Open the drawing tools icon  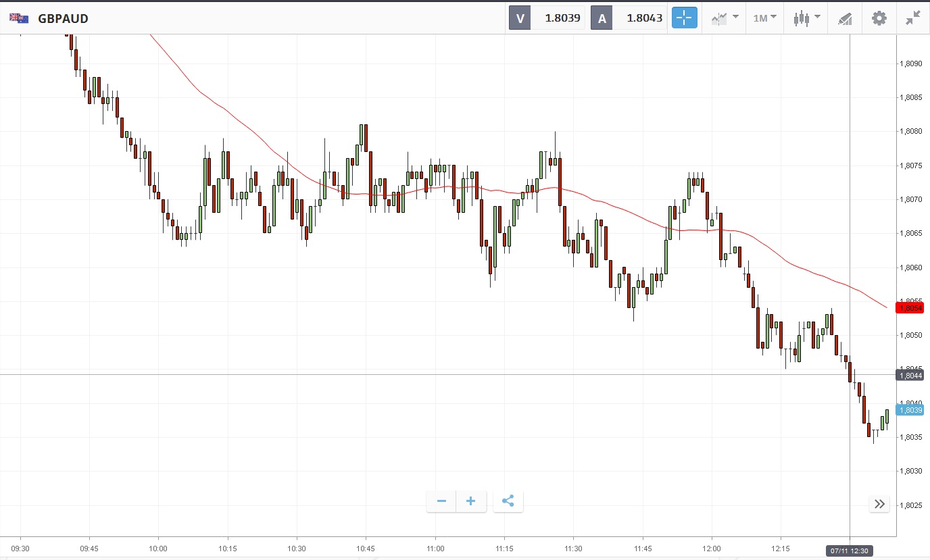pos(845,18)
